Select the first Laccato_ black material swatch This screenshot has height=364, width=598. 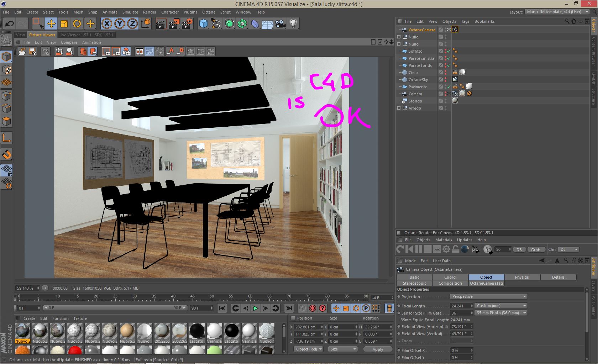point(197,333)
